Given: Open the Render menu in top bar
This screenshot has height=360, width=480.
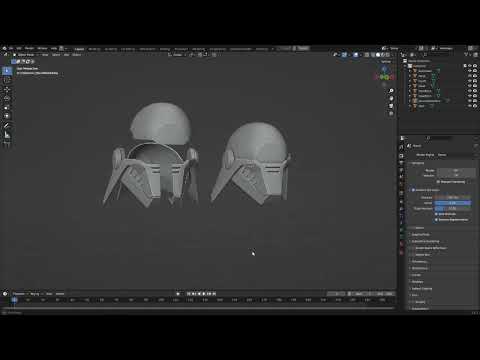Looking at the screenshot, I should coord(30,49).
